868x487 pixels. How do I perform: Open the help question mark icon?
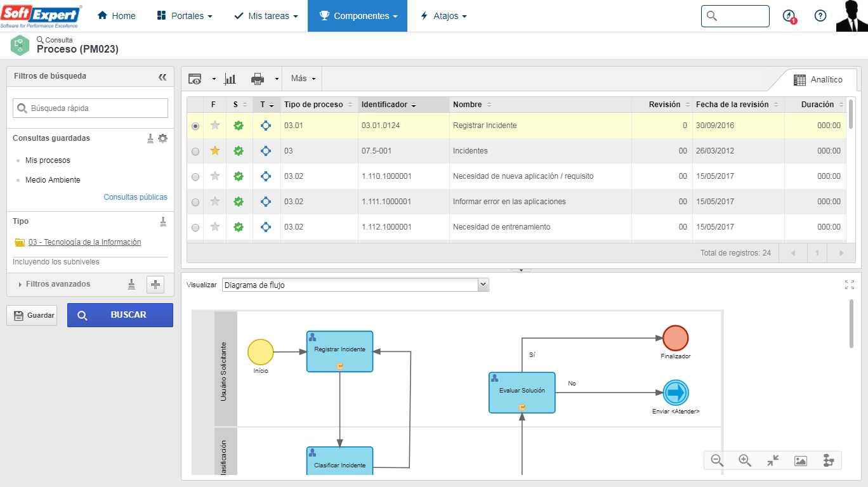[820, 16]
